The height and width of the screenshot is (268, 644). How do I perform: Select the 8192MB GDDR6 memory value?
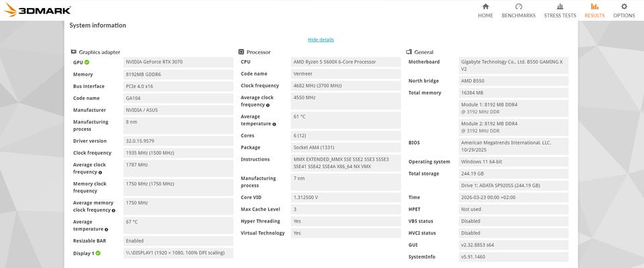point(178,74)
